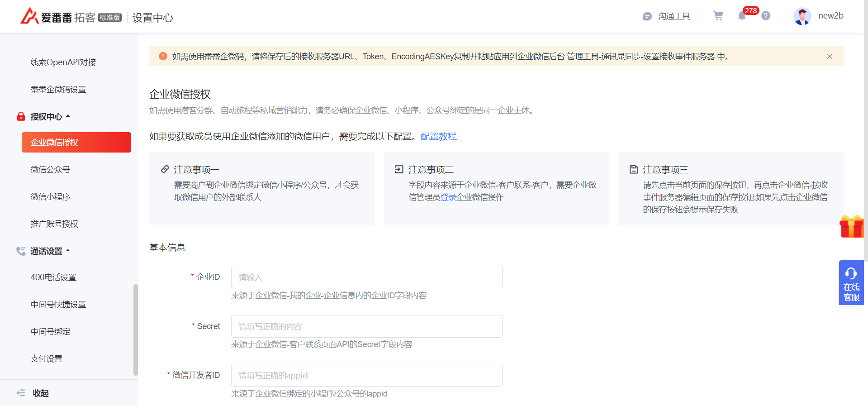Collapse the 通话设置 menu group
This screenshot has height=406, width=868.
click(x=68, y=250)
